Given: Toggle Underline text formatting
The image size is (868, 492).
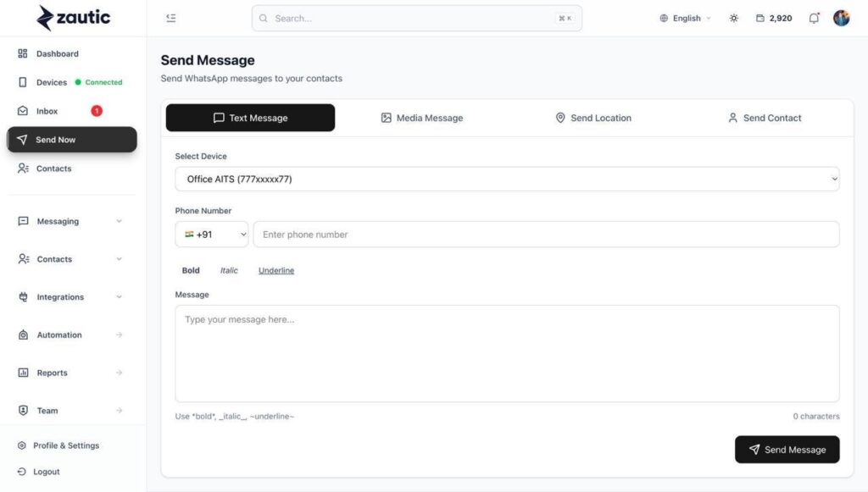Looking at the screenshot, I should [x=276, y=270].
